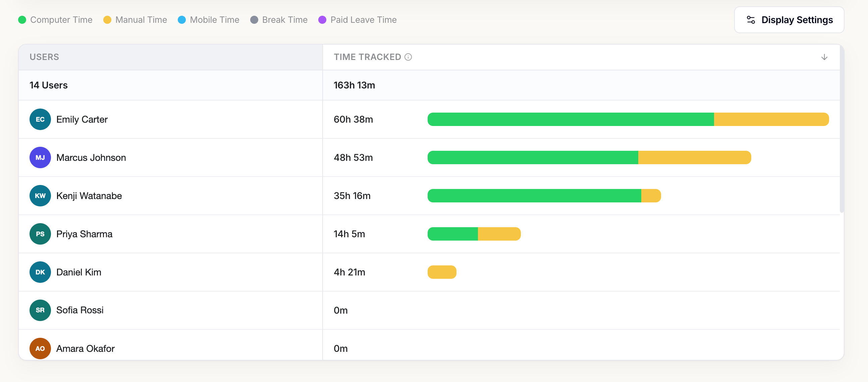Click the 14 Users summary label
Viewport: 868px width, 382px height.
tap(49, 85)
